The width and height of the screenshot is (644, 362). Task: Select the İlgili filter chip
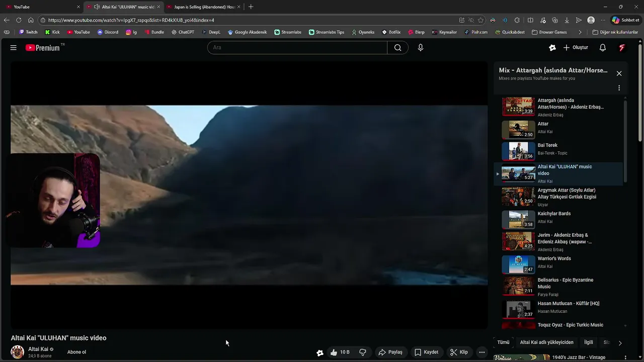click(589, 342)
